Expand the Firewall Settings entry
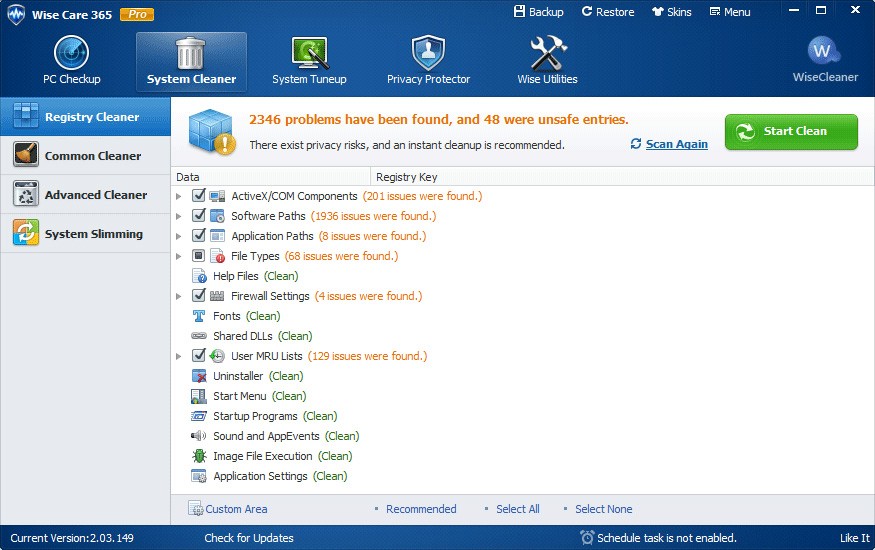The height and width of the screenshot is (550, 875). (179, 296)
